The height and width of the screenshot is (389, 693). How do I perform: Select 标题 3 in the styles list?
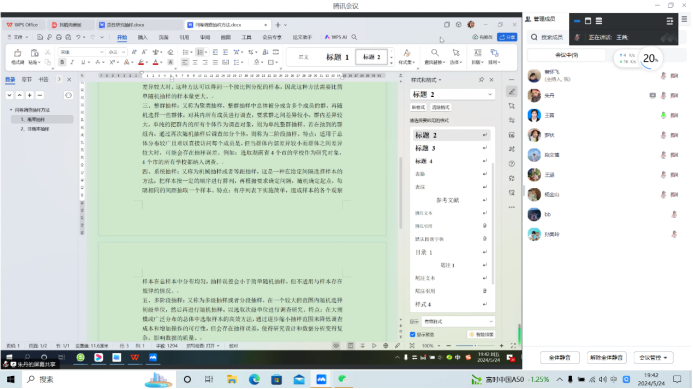tap(451, 148)
